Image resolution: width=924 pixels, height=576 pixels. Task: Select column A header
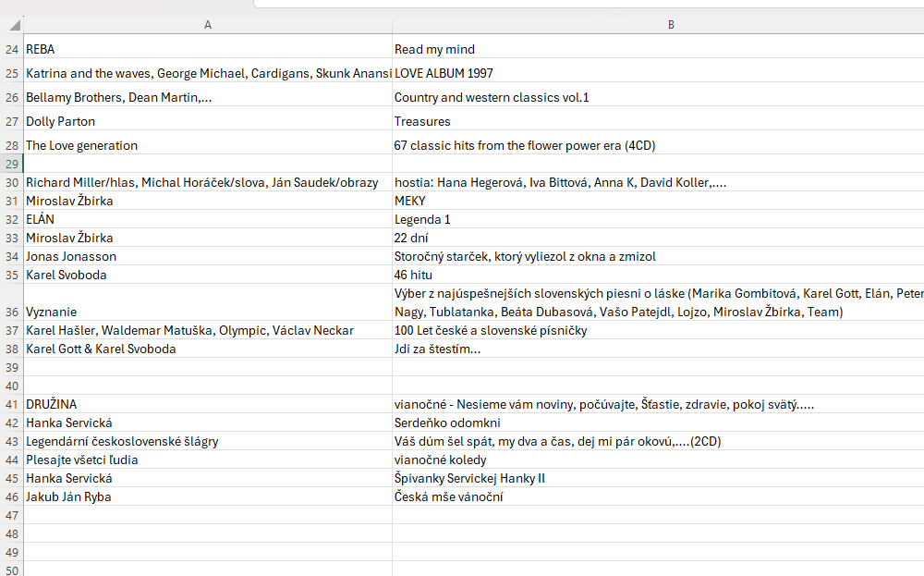208,25
